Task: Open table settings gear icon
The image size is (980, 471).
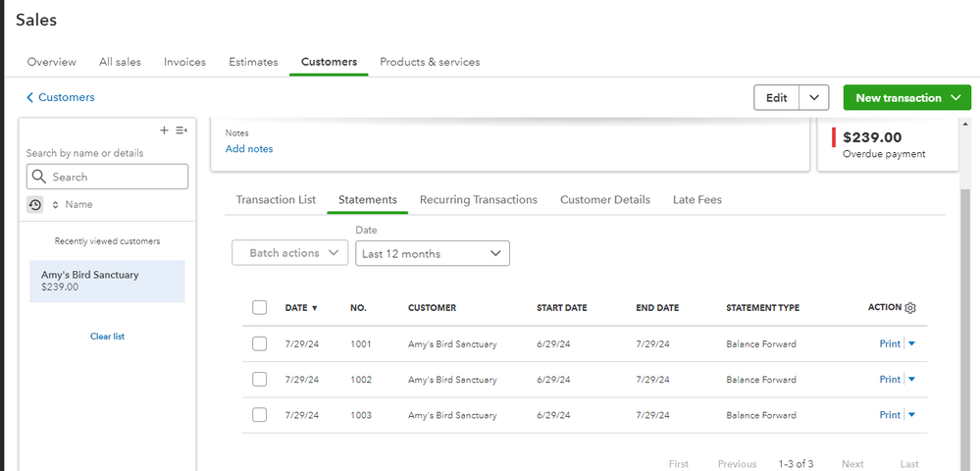Action: [x=910, y=308]
